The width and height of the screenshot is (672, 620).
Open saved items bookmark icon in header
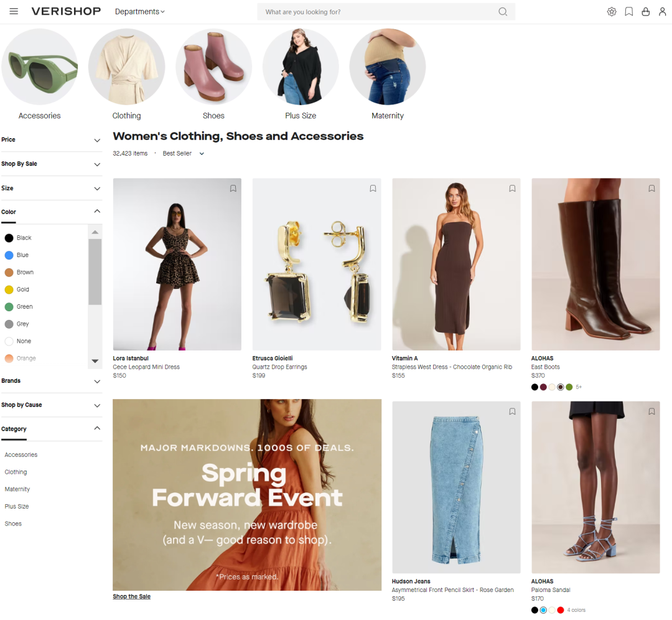(628, 12)
